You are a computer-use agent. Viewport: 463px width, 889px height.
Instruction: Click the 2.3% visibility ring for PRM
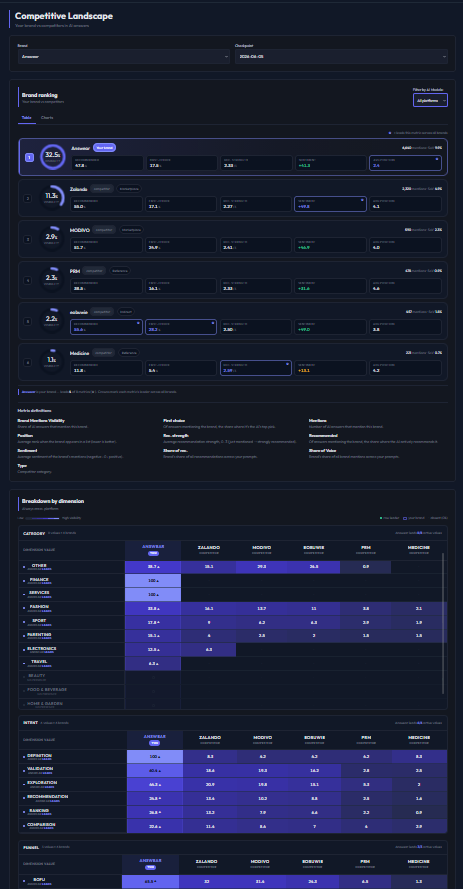tap(53, 280)
